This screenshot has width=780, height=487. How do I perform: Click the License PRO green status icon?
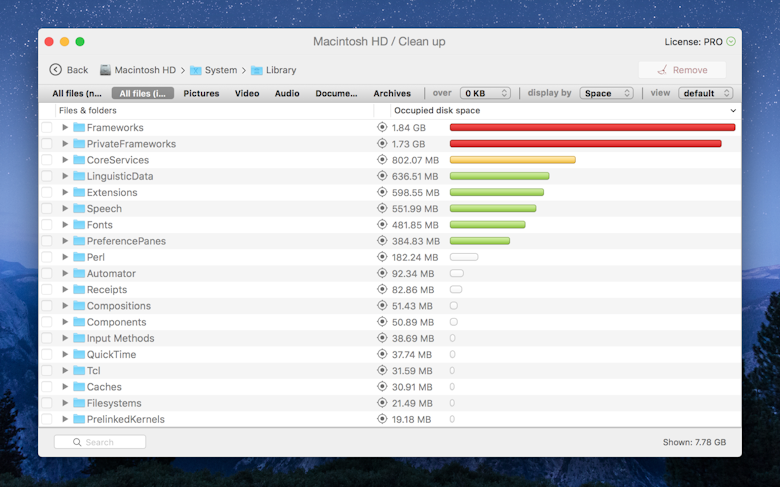tap(731, 42)
